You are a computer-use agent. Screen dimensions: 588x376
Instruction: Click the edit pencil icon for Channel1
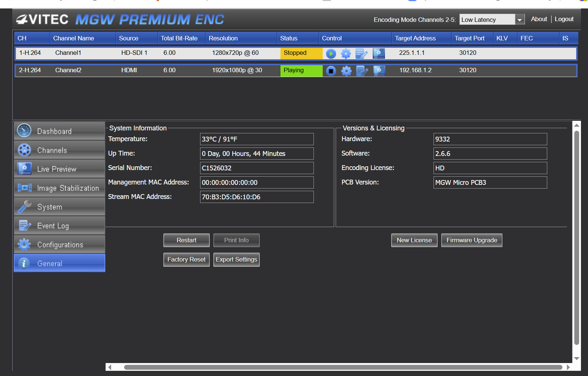click(362, 54)
